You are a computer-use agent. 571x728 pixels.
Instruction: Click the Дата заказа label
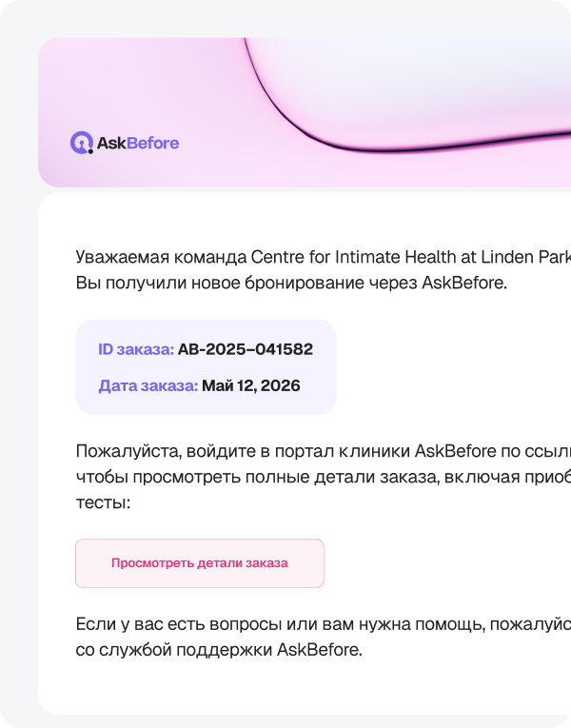148,385
